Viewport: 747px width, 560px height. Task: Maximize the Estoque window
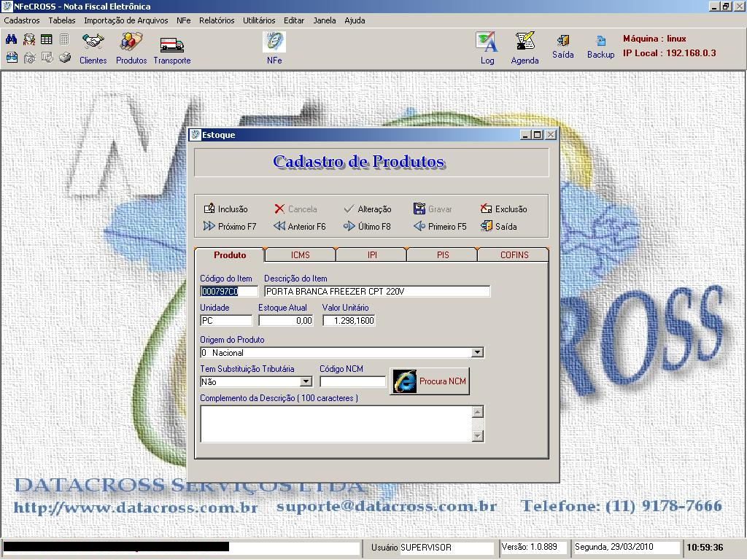[538, 135]
